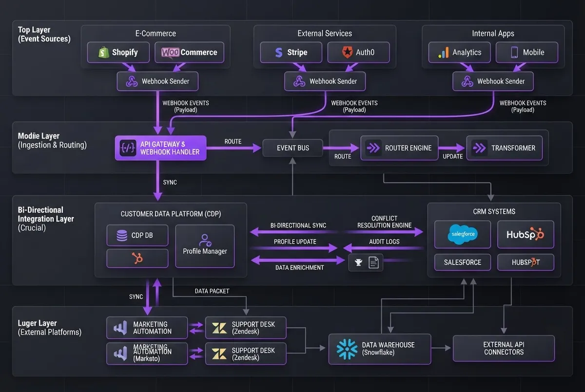Click ROUTE label between API Gateway and Event Bus
The image size is (585, 392).
click(233, 141)
